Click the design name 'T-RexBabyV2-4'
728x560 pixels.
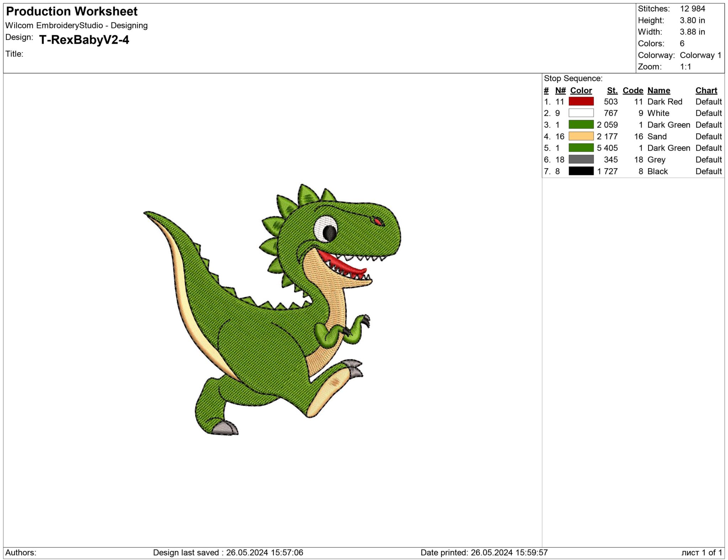84,39
